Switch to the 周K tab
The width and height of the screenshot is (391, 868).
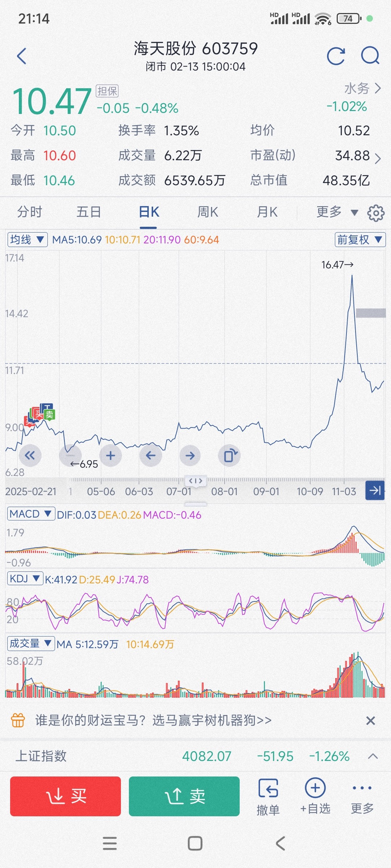coord(207,212)
